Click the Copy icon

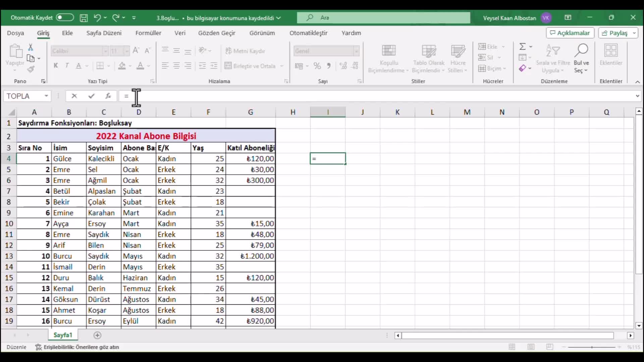[x=31, y=58]
